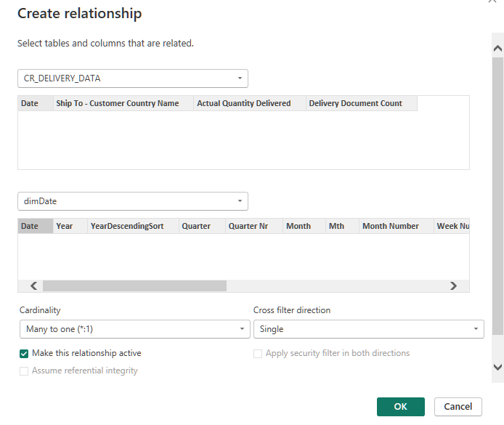Select the Mth column header
Screen dimensions: 504x425
tap(342, 226)
